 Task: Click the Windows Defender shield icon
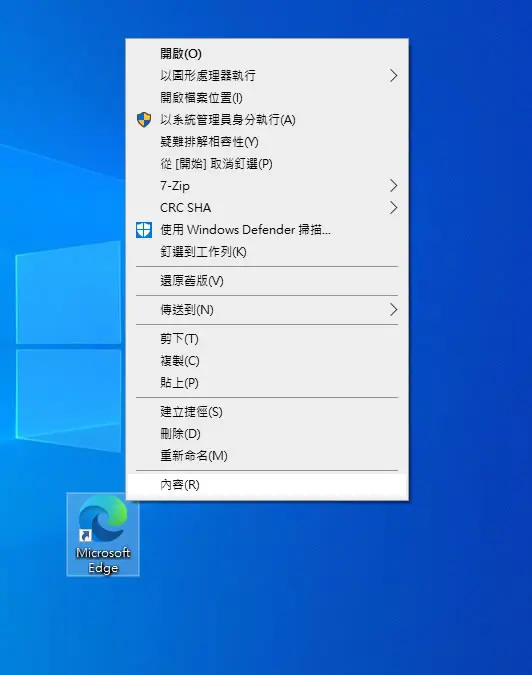[144, 230]
